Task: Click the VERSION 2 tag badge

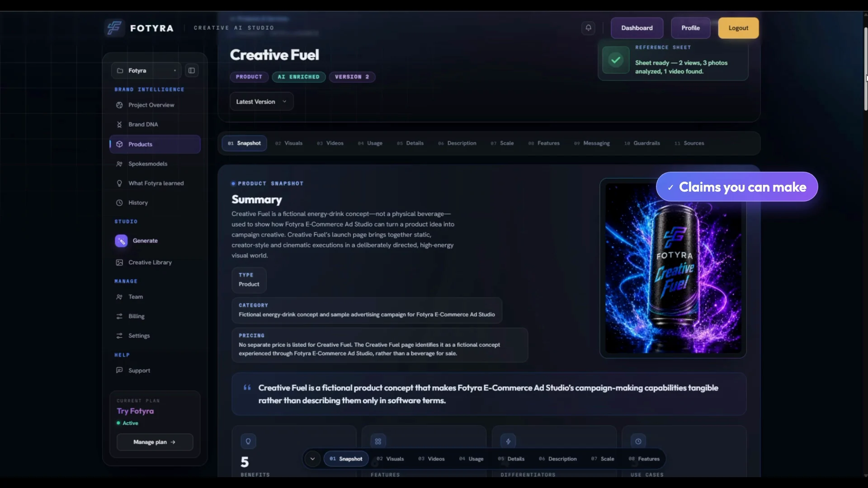Action: pos(352,77)
